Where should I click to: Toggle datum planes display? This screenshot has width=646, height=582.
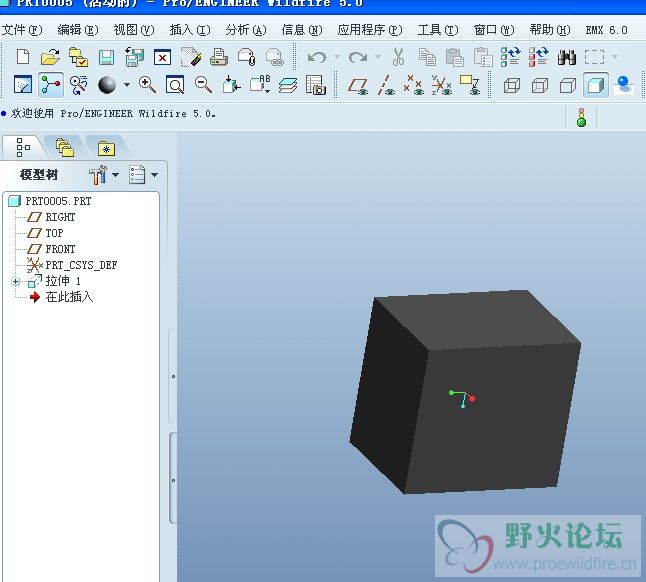(x=358, y=85)
